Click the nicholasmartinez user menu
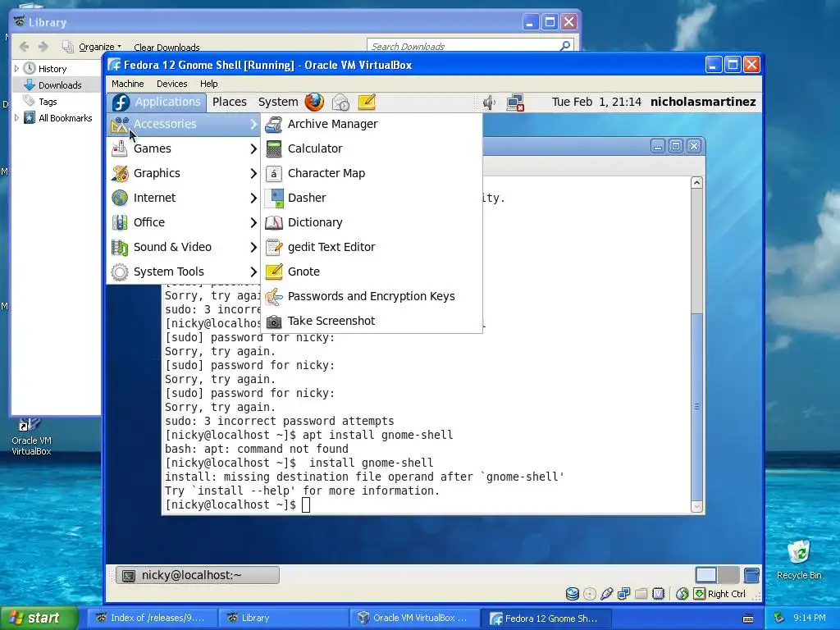This screenshot has width=840, height=630. click(703, 102)
